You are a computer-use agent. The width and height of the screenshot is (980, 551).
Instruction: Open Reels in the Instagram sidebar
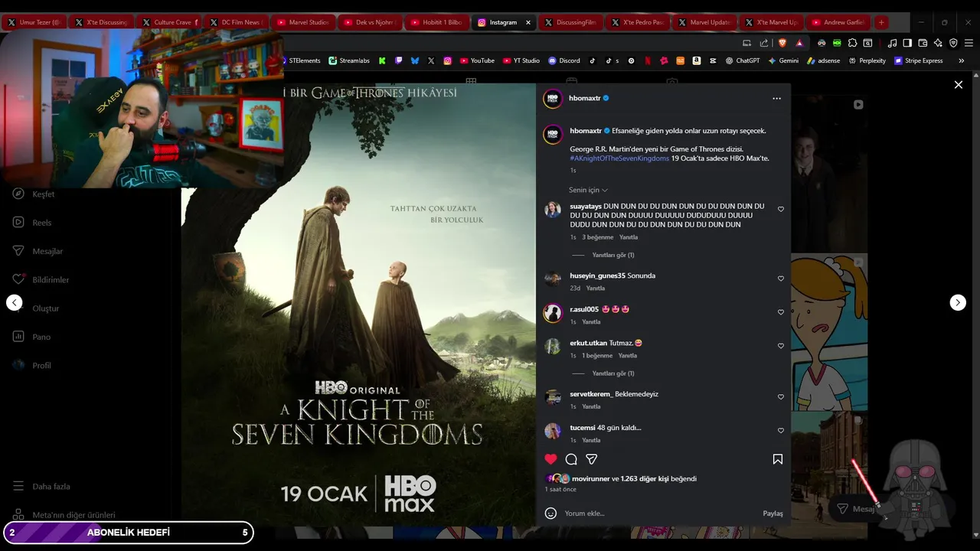(x=32, y=223)
